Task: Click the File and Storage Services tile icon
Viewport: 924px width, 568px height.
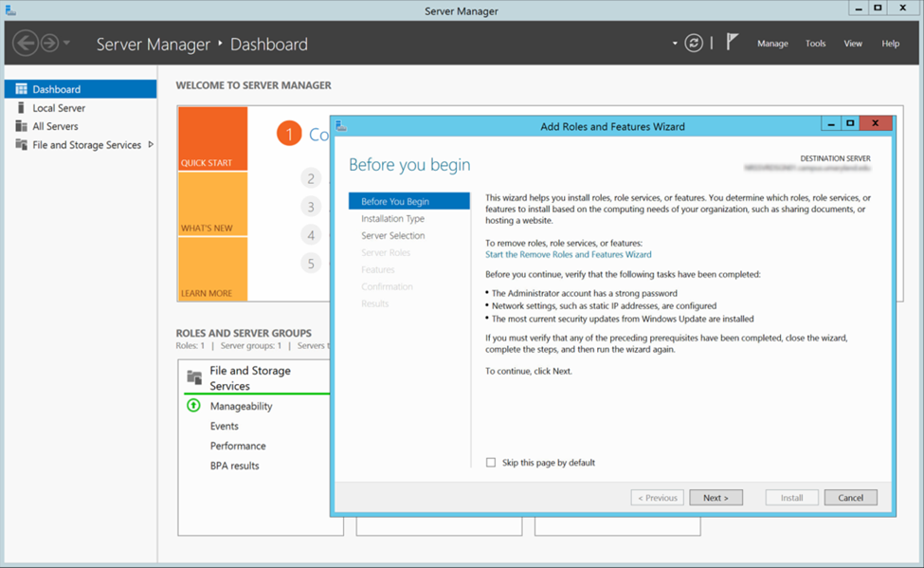Action: click(194, 376)
